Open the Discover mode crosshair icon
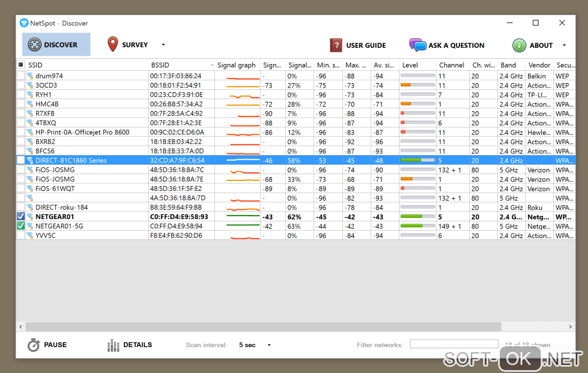Screen dimensions: 588x373 [x=35, y=44]
